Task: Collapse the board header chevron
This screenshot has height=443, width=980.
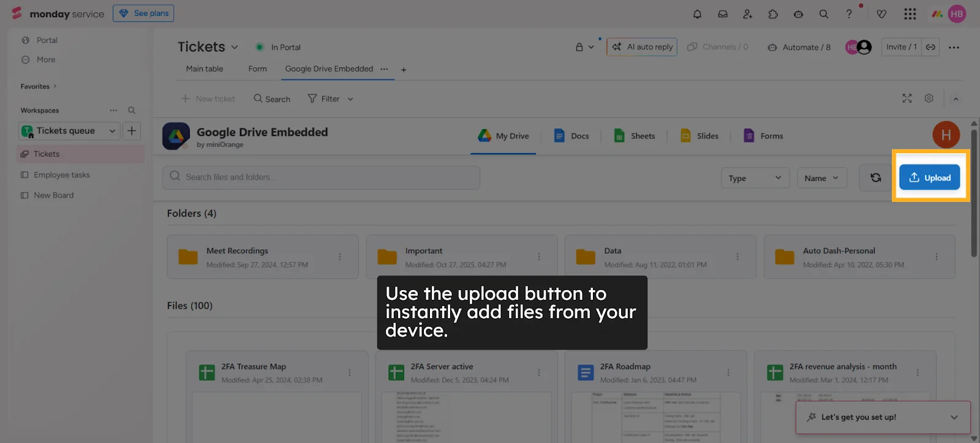Action: pyautogui.click(x=956, y=99)
